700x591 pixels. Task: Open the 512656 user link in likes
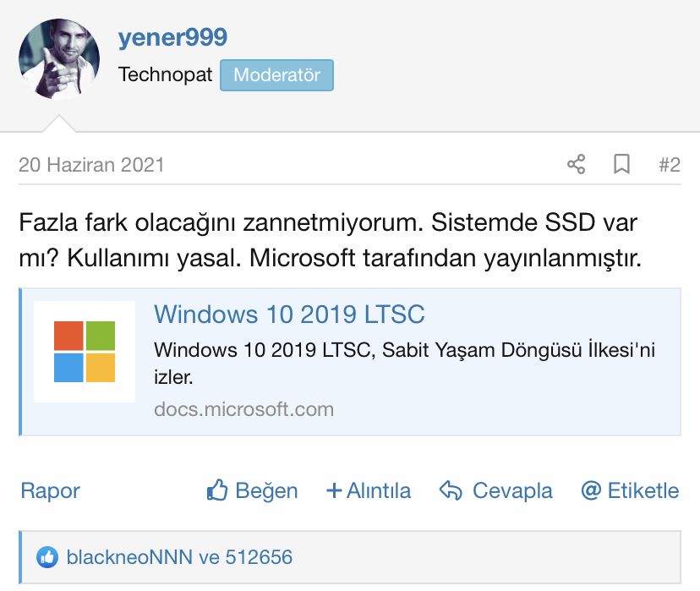259,557
